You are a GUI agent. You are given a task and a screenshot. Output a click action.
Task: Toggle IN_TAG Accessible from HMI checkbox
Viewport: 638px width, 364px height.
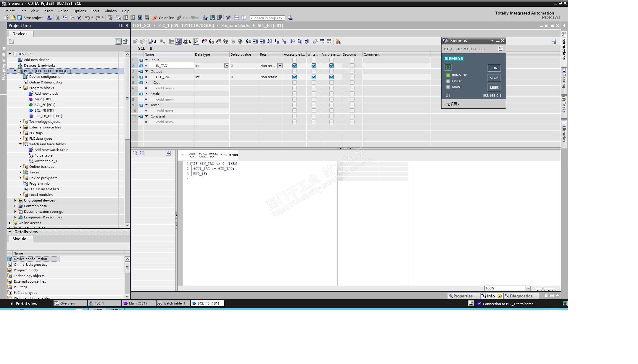tap(294, 66)
